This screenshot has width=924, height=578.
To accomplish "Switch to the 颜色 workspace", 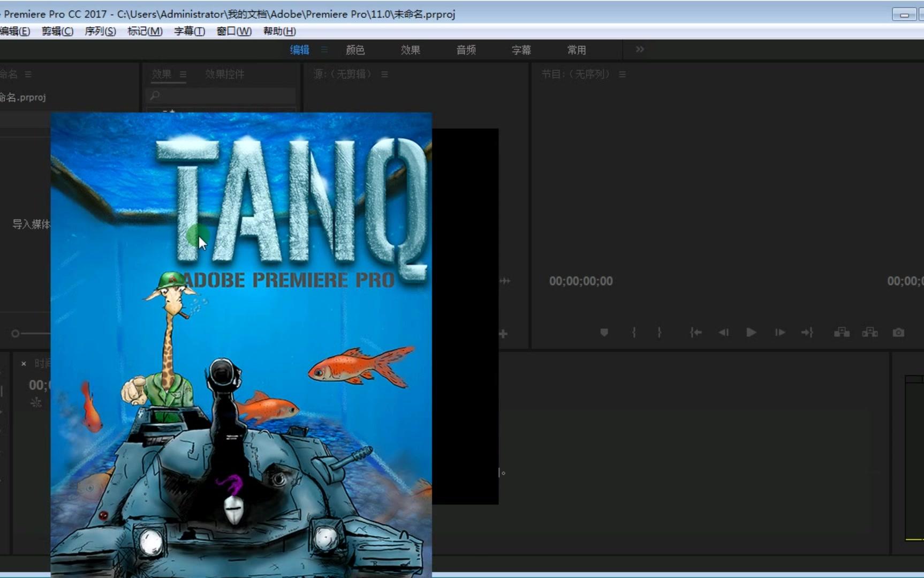I will (x=355, y=50).
